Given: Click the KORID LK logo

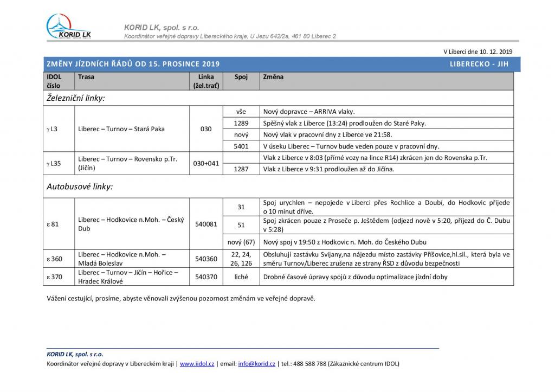Looking at the screenshot, I should (68, 26).
